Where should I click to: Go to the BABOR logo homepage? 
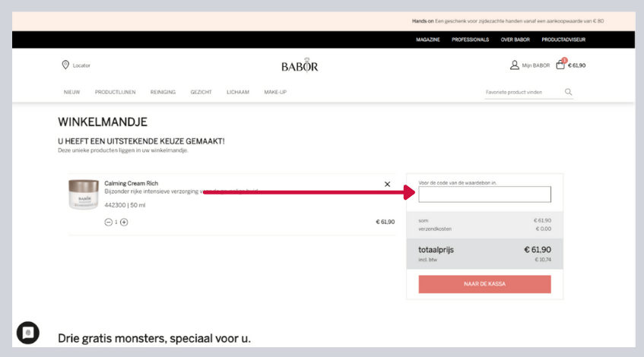tap(300, 65)
